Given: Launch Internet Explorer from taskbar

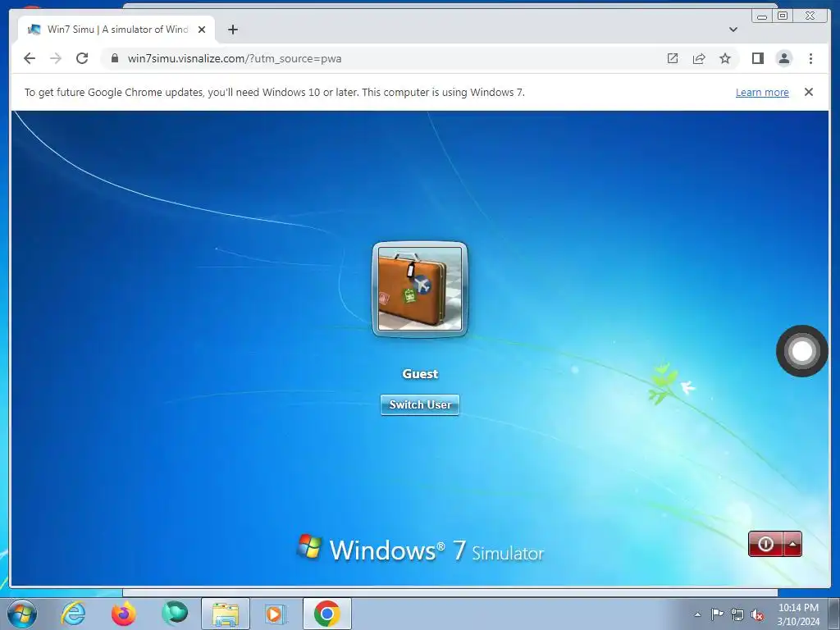Looking at the screenshot, I should 73,614.
